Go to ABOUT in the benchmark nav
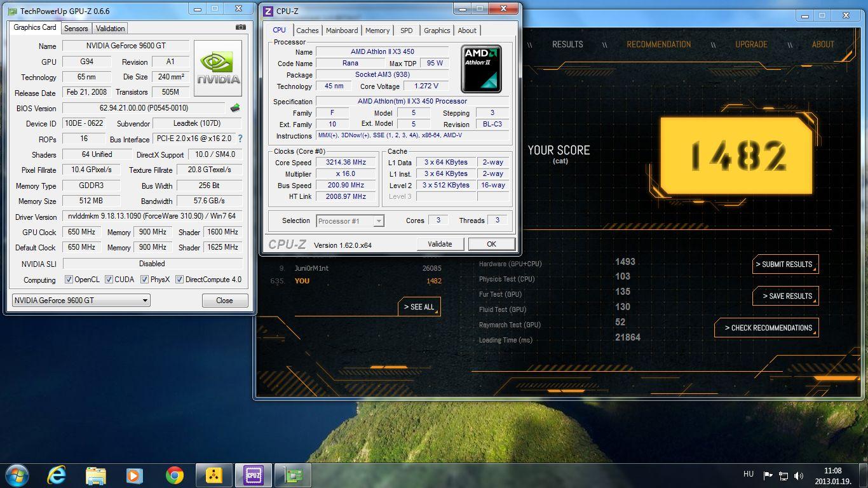 tap(823, 44)
